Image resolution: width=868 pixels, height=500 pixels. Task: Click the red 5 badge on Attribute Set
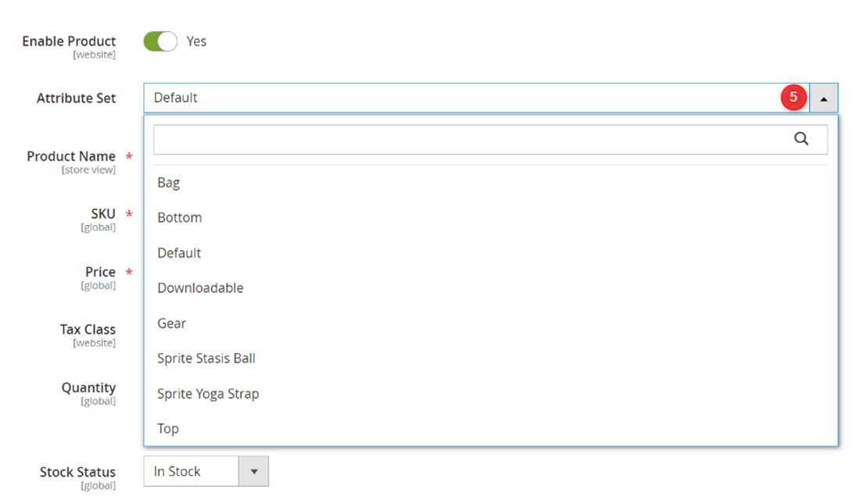click(794, 98)
